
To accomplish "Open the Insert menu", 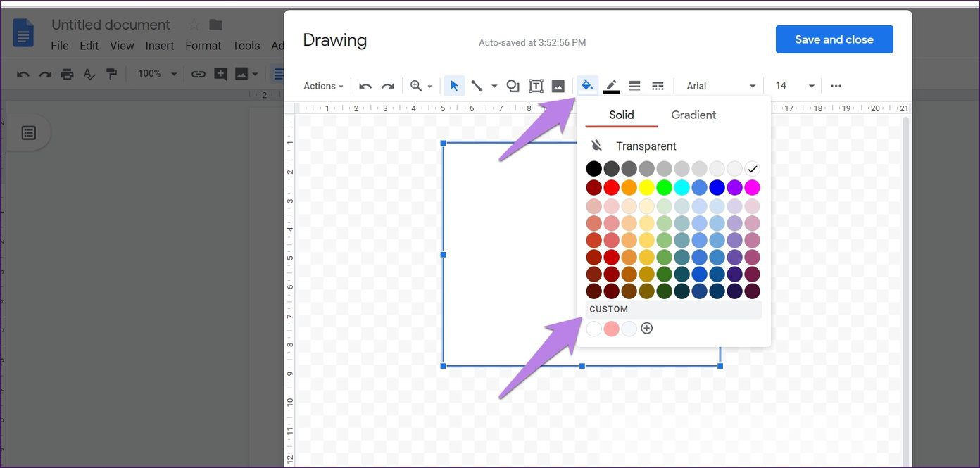I will [160, 46].
